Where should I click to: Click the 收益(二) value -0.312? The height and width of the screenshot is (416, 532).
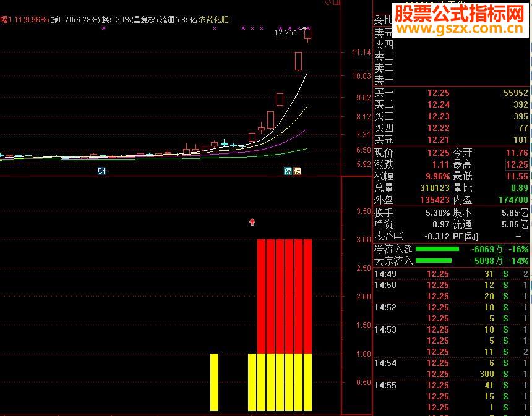click(437, 236)
